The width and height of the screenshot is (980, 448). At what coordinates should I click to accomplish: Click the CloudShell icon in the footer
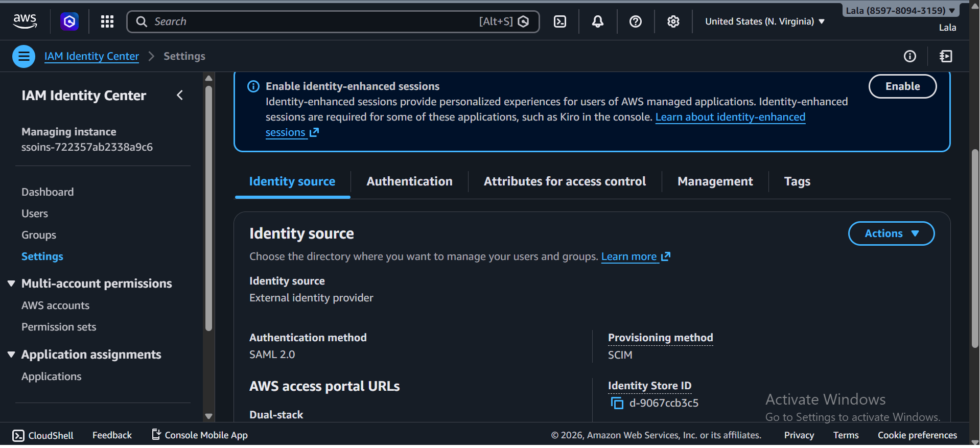point(18,435)
